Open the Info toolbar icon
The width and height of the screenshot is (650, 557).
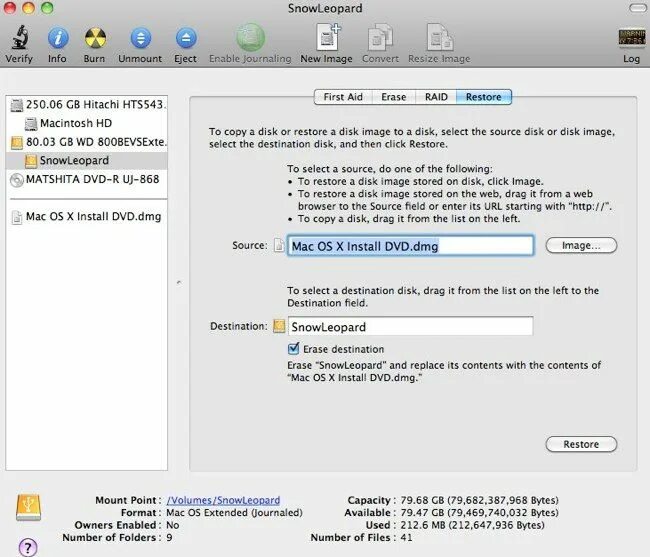tap(58, 38)
